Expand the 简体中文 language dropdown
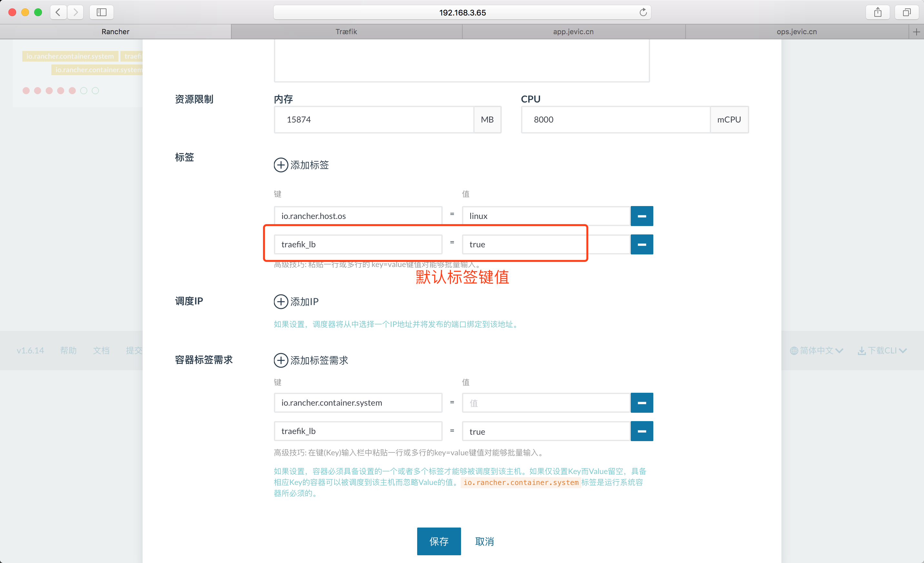The width and height of the screenshot is (924, 563). coord(816,351)
